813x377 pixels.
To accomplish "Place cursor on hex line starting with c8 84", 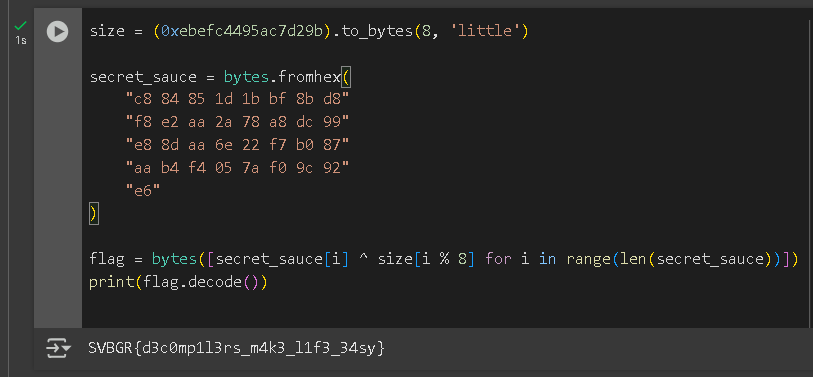I will pyautogui.click(x=237, y=100).
